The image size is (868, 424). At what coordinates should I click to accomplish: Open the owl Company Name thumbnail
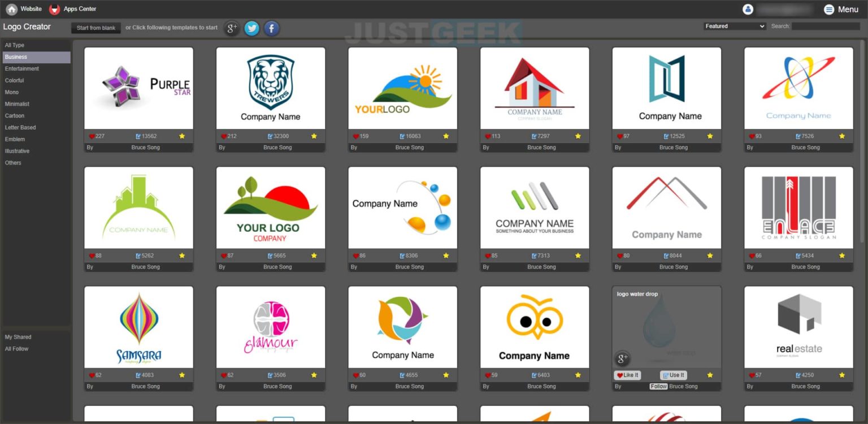[535, 327]
